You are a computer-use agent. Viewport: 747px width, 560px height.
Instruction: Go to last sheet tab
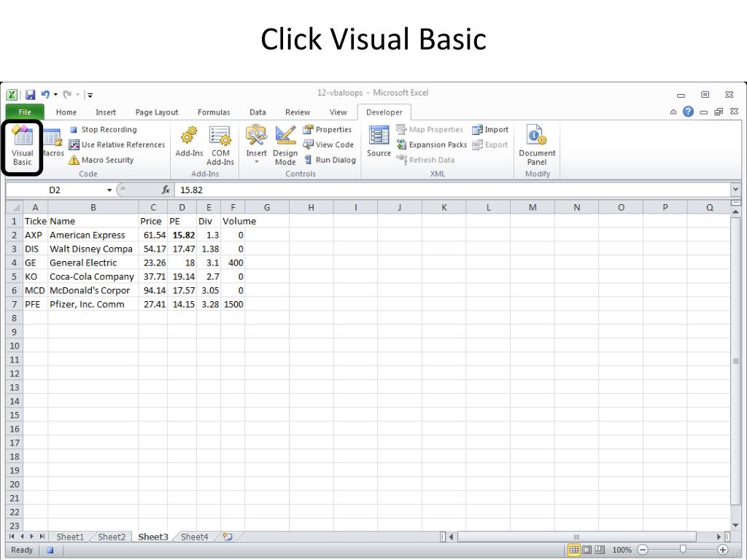pos(42,537)
